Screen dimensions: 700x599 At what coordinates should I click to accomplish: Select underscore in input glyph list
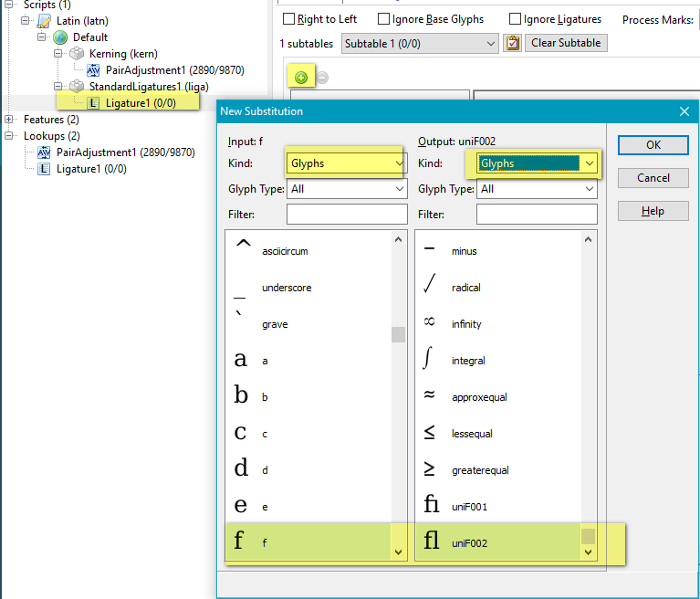coord(308,288)
